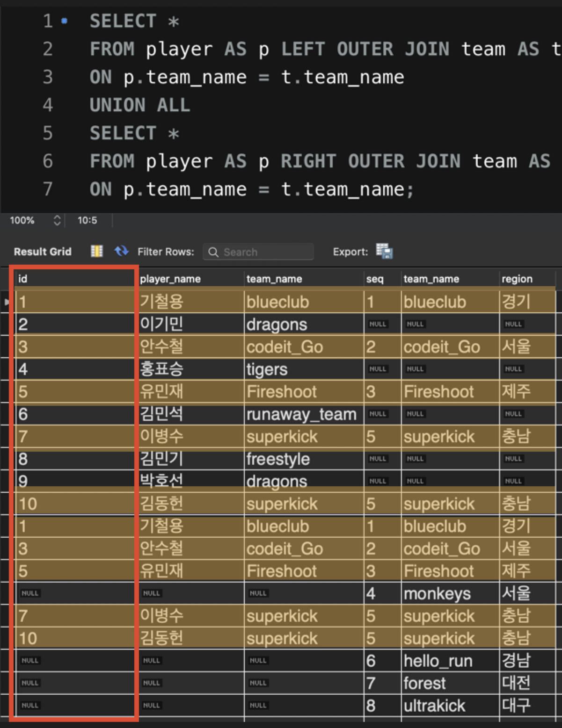Refresh the result grid with the arrows icon

(122, 251)
